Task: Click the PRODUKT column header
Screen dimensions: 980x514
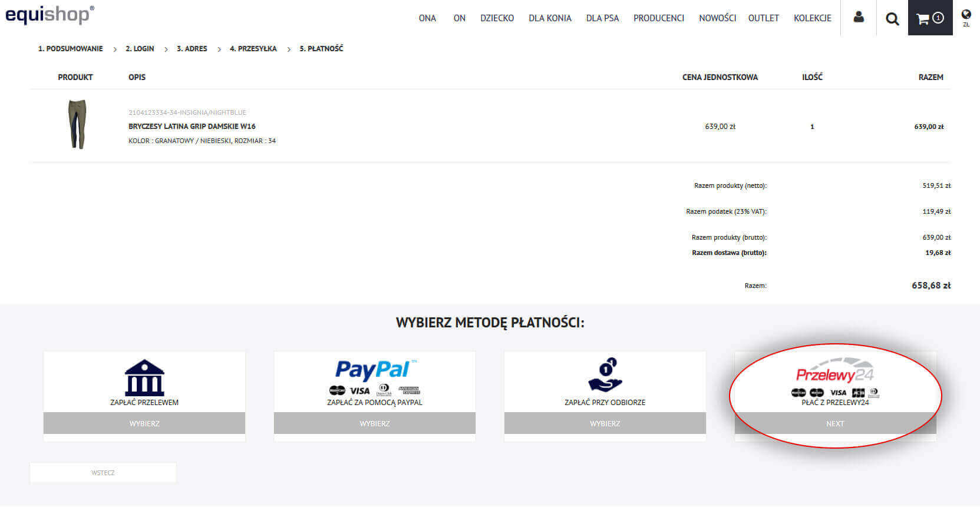Action: (75, 77)
